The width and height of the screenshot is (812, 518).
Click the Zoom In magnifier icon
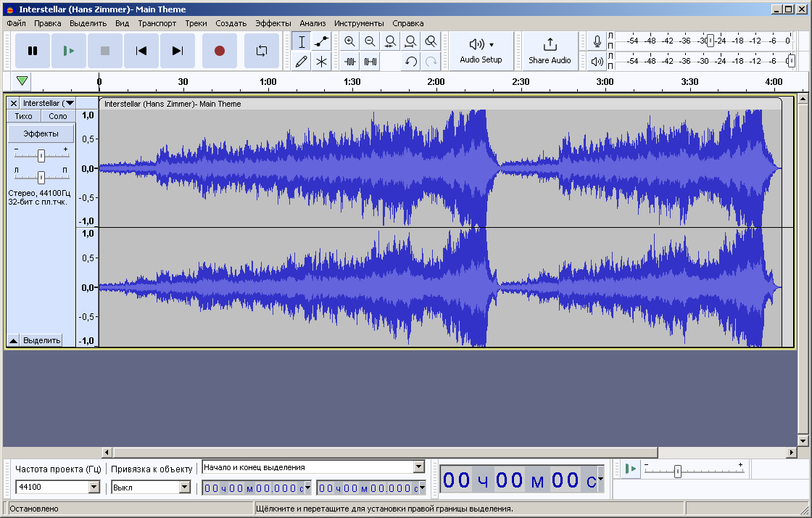[349, 41]
